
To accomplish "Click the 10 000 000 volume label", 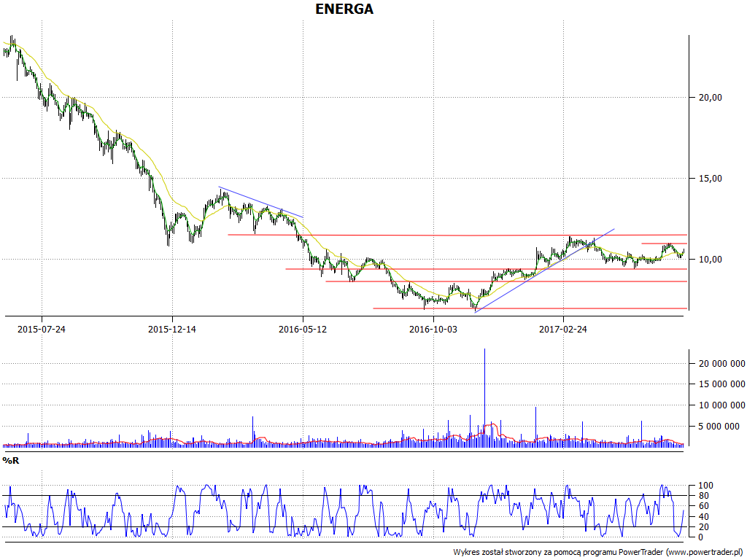I will tap(721, 405).
